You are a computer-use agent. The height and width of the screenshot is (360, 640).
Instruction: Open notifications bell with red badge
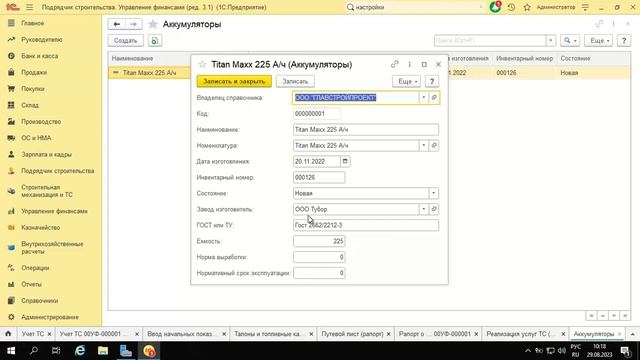point(496,7)
